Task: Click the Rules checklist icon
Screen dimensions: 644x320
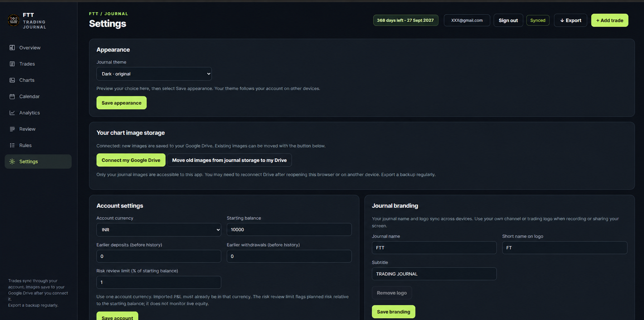Action: pyautogui.click(x=12, y=145)
